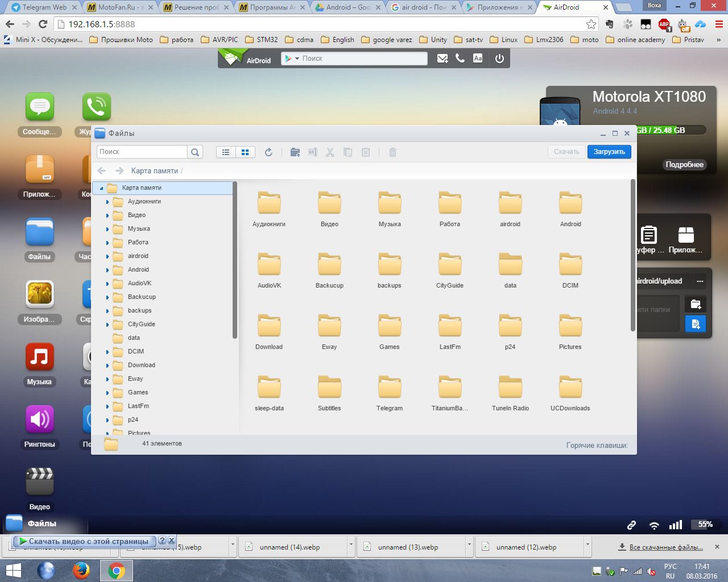Screen dimensions: 728x582
Task: Expand the Android tree node
Action: (107, 270)
